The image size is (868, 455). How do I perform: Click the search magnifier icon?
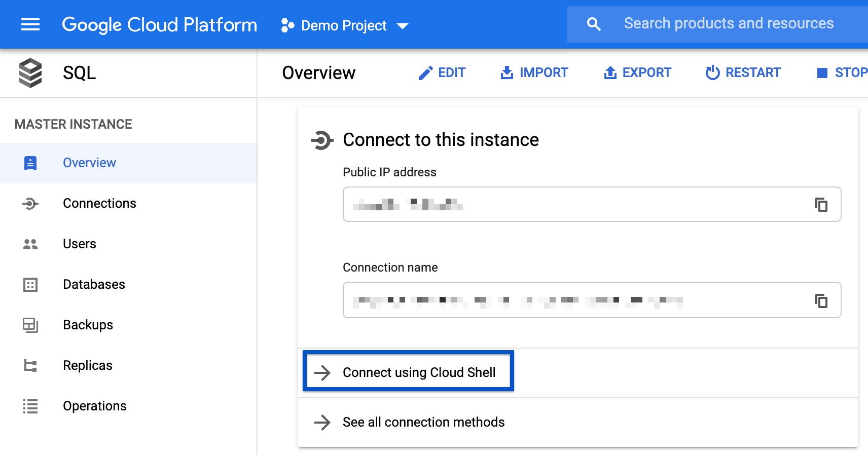click(594, 24)
